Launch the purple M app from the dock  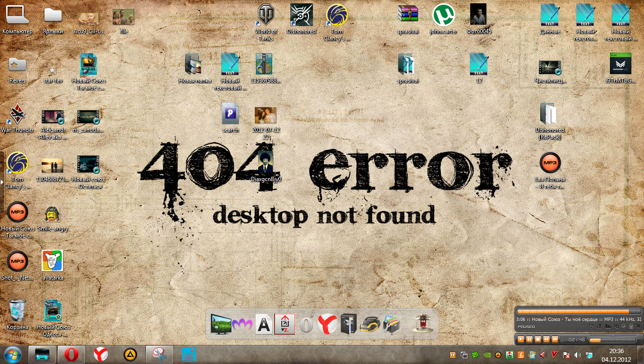242,325
